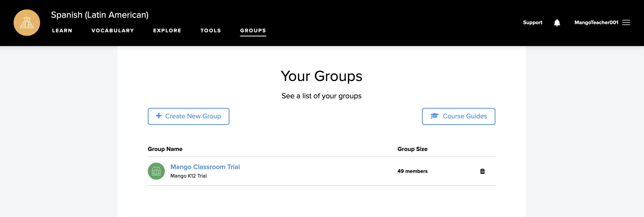The image size is (644, 217).
Task: Open the Vocabulary tab
Action: coord(113,30)
